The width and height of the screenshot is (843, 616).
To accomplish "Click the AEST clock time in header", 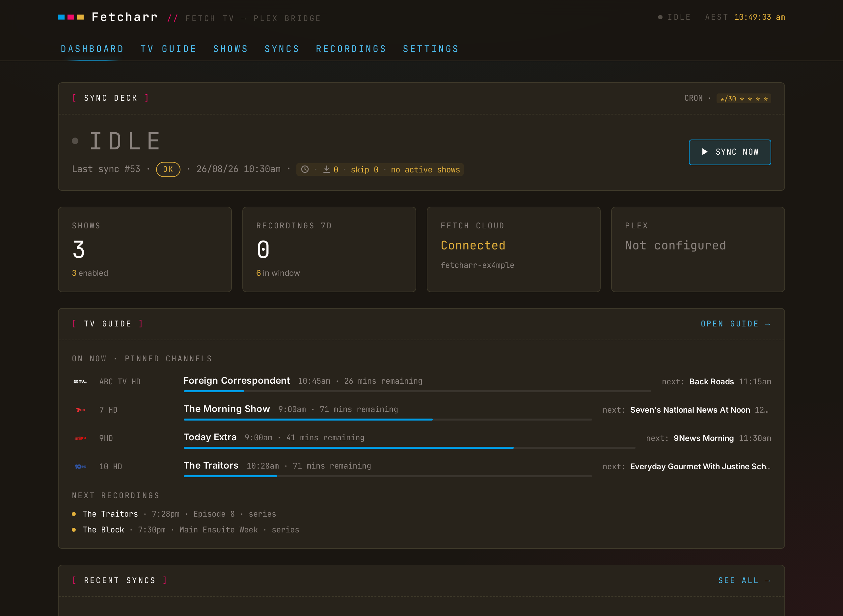I will tap(759, 17).
